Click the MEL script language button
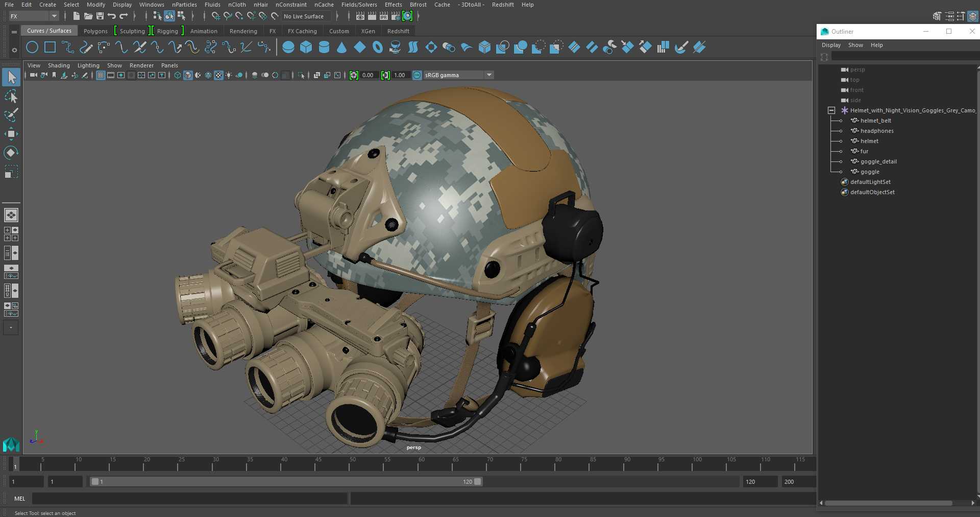Viewport: 980px width, 517px height. click(20, 499)
